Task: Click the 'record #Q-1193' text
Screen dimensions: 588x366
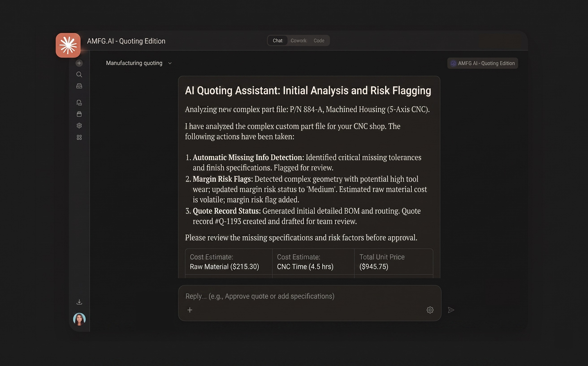Action: coord(217,221)
